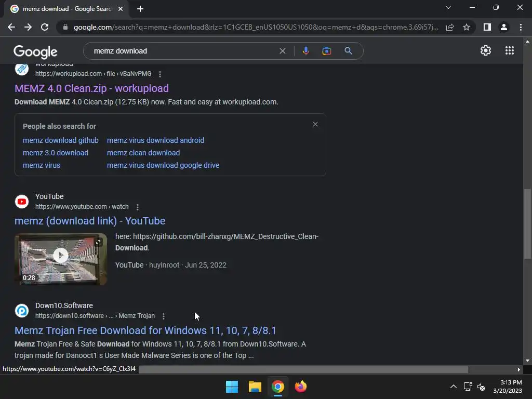Open more options for workupload result
Viewport: 532px width, 399px height.
point(160,74)
